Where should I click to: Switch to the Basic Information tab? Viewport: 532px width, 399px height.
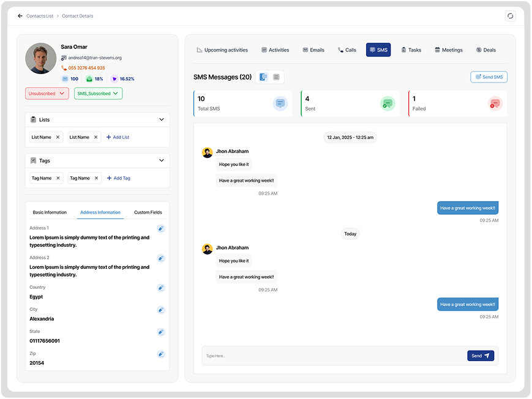(x=50, y=212)
